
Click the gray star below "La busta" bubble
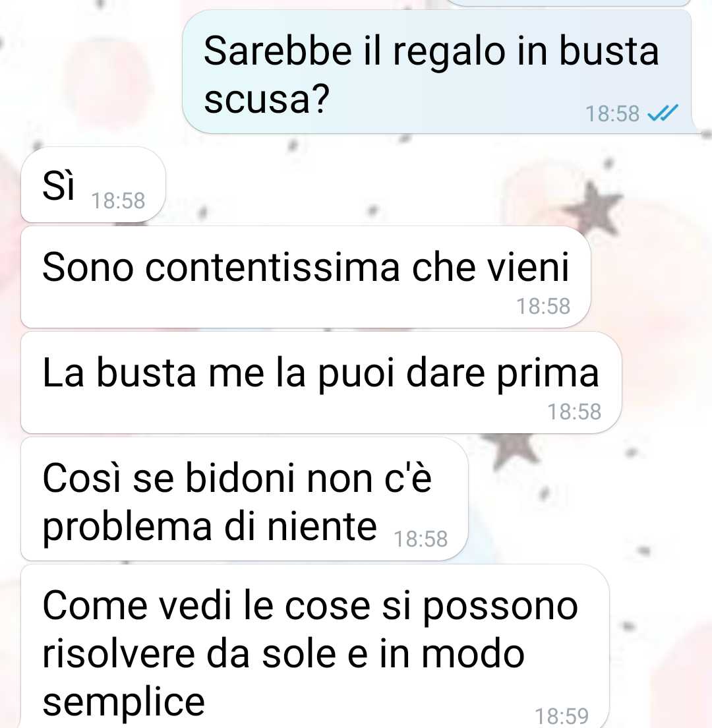tap(514, 449)
